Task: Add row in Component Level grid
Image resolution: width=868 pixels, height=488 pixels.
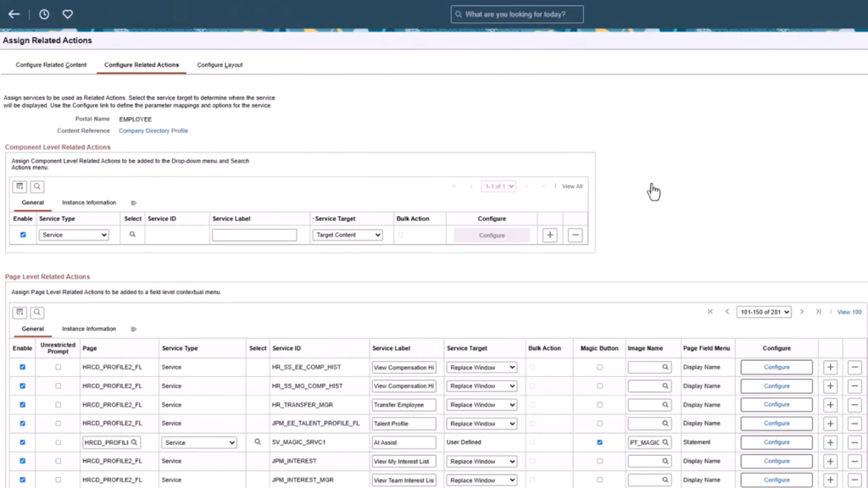Action: click(x=549, y=236)
